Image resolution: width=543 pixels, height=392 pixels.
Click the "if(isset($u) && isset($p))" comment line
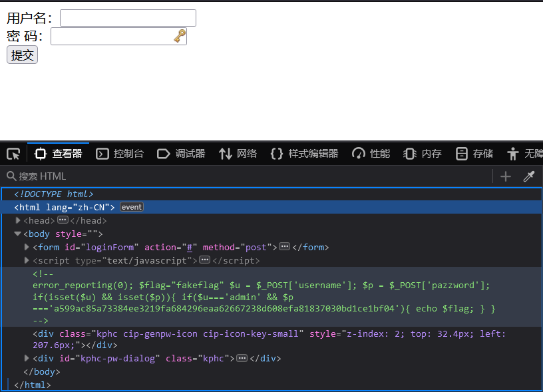[x=163, y=297]
